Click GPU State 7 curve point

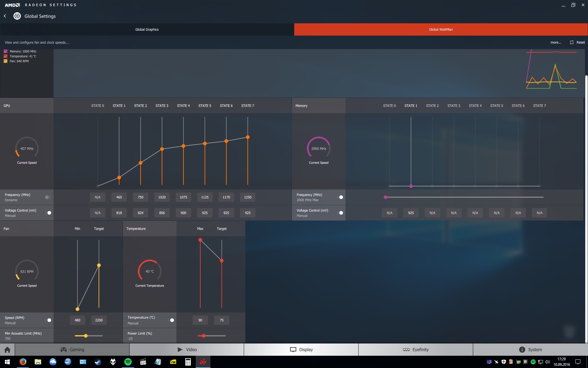[248, 137]
